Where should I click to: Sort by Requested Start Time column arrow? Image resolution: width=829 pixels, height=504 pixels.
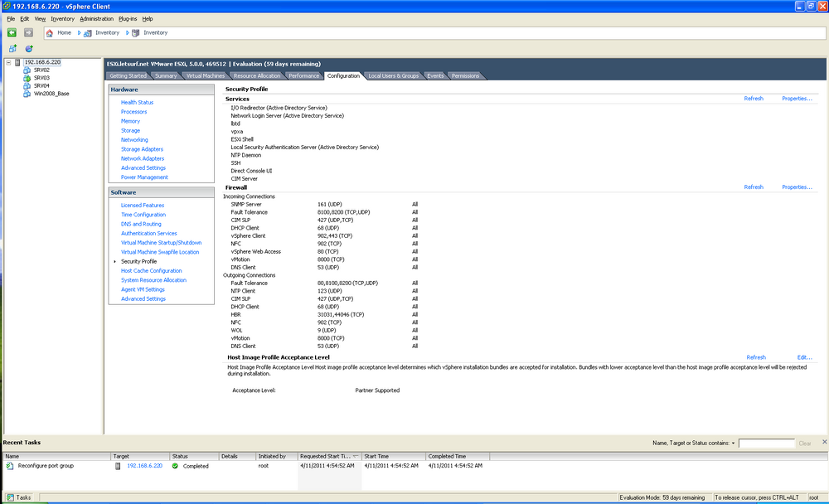pyautogui.click(x=356, y=456)
